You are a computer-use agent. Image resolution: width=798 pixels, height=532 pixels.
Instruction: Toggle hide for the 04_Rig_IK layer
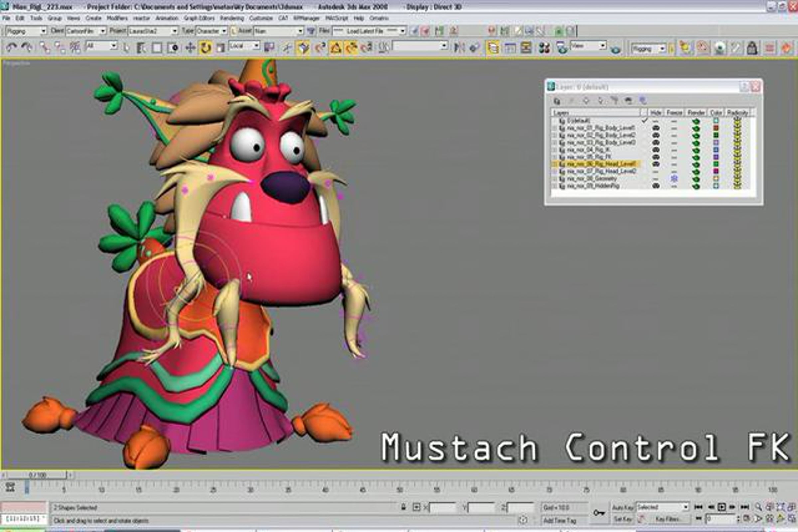tap(656, 150)
